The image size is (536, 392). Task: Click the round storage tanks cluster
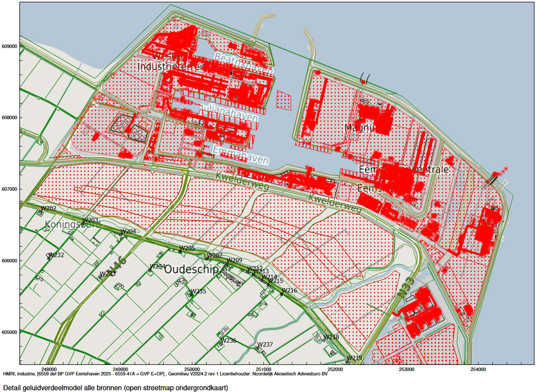click(x=130, y=129)
